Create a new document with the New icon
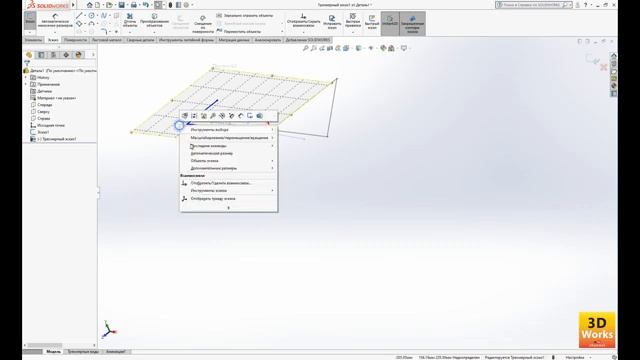640x360 pixels. (x=98, y=5)
